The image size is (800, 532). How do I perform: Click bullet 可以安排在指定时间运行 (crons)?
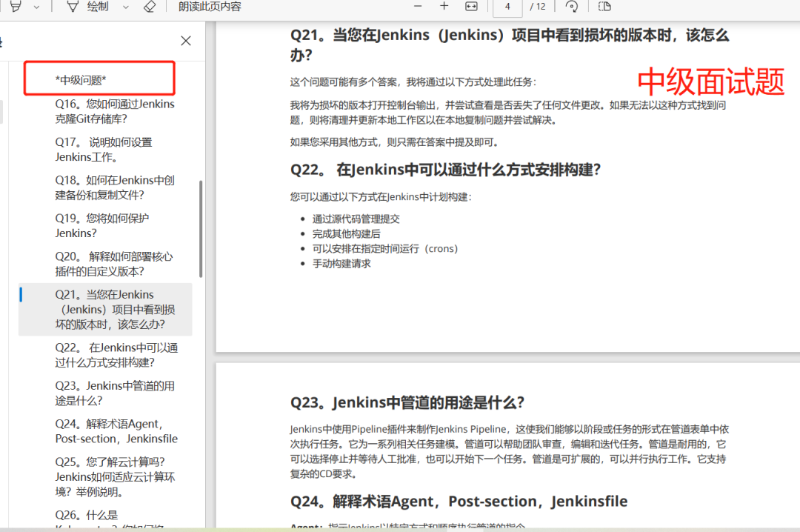coord(385,249)
